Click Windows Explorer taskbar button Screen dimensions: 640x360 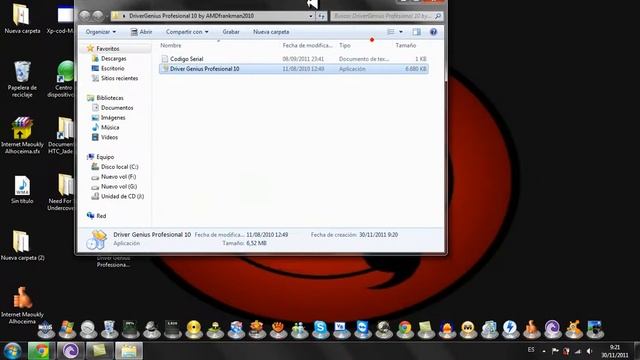click(x=129, y=351)
